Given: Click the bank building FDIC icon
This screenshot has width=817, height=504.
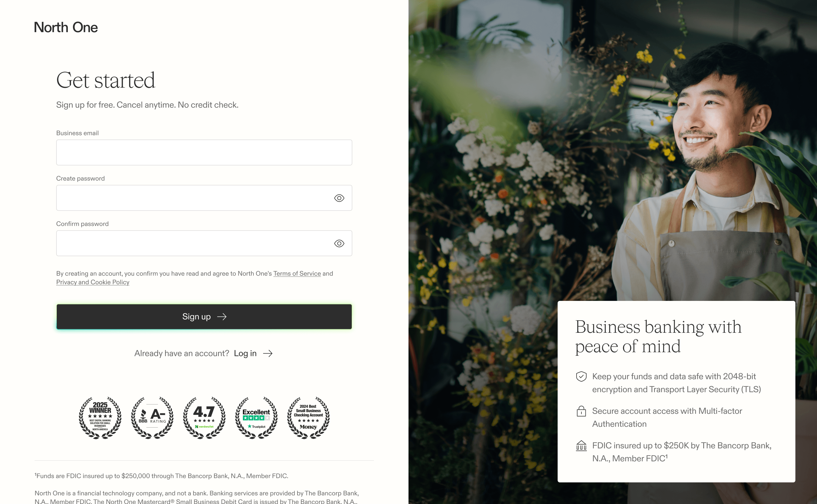Looking at the screenshot, I should (x=581, y=446).
